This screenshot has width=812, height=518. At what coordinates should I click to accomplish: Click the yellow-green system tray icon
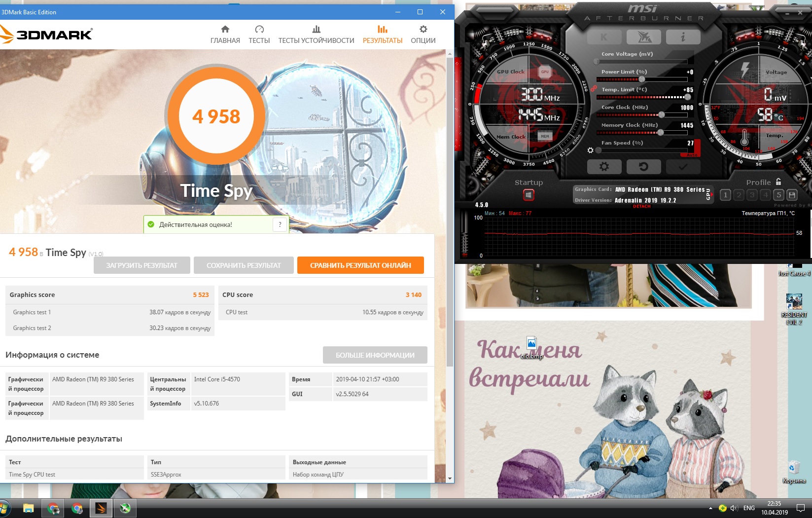[x=722, y=508]
